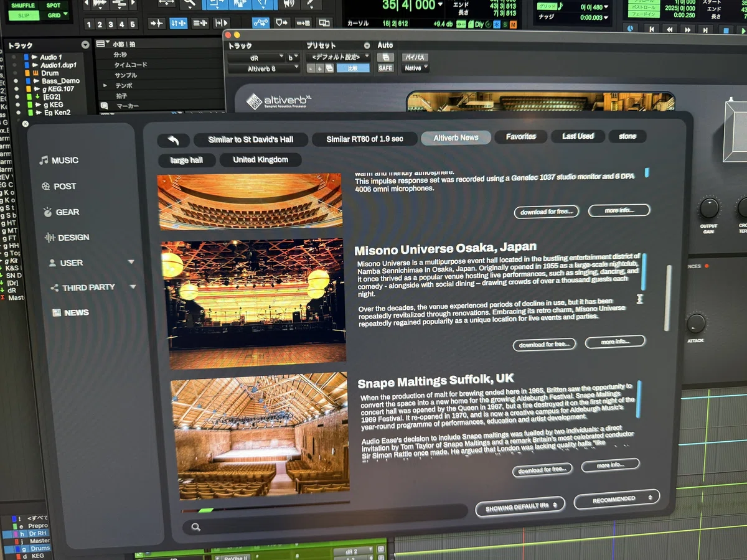747x560 pixels.
Task: Open the RECOMMENDED sort dropdown
Action: click(617, 498)
